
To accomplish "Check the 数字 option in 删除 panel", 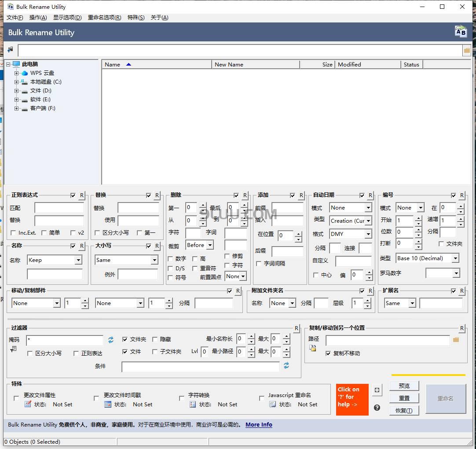I will tap(170, 259).
